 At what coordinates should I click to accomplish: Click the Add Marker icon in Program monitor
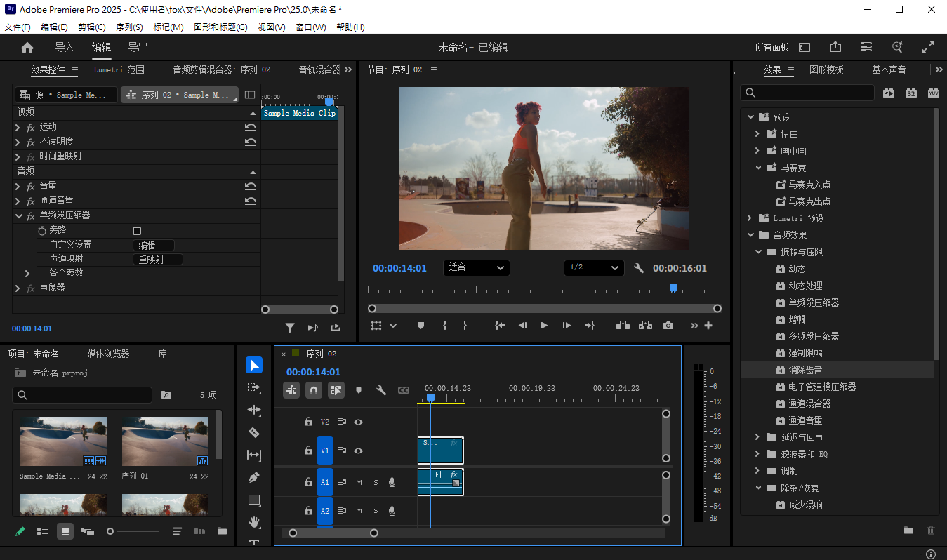tap(420, 326)
